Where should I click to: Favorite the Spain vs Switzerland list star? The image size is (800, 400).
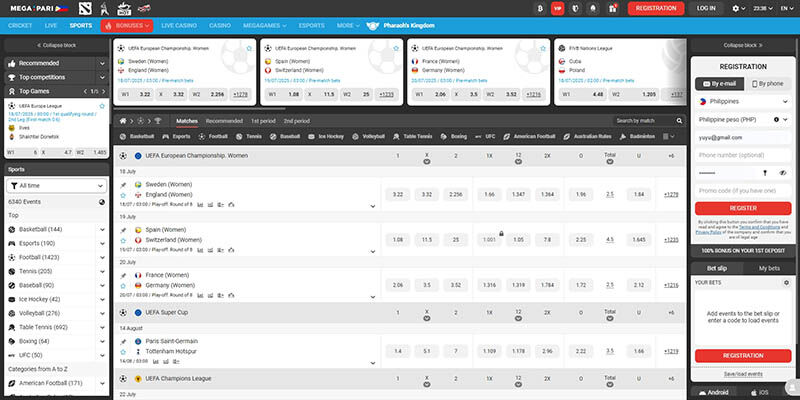[x=123, y=240]
